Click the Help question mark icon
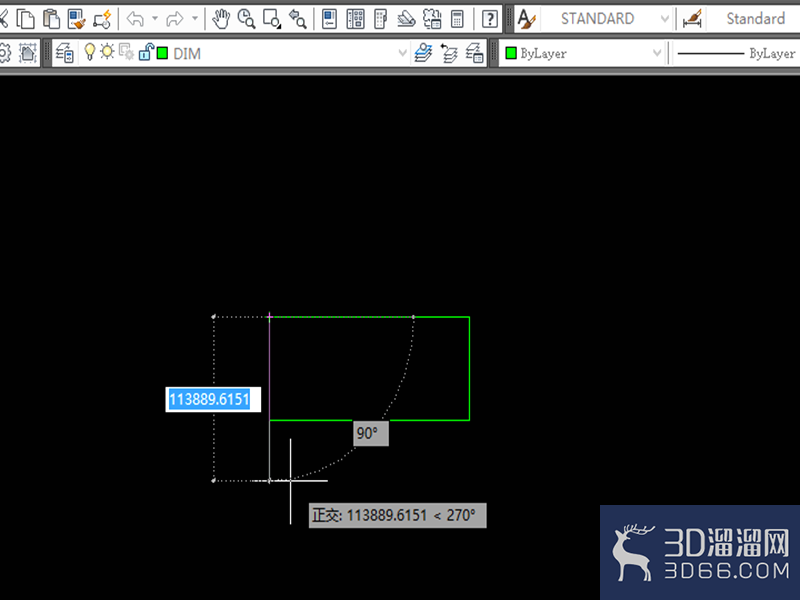The width and height of the screenshot is (800, 600). (x=490, y=19)
